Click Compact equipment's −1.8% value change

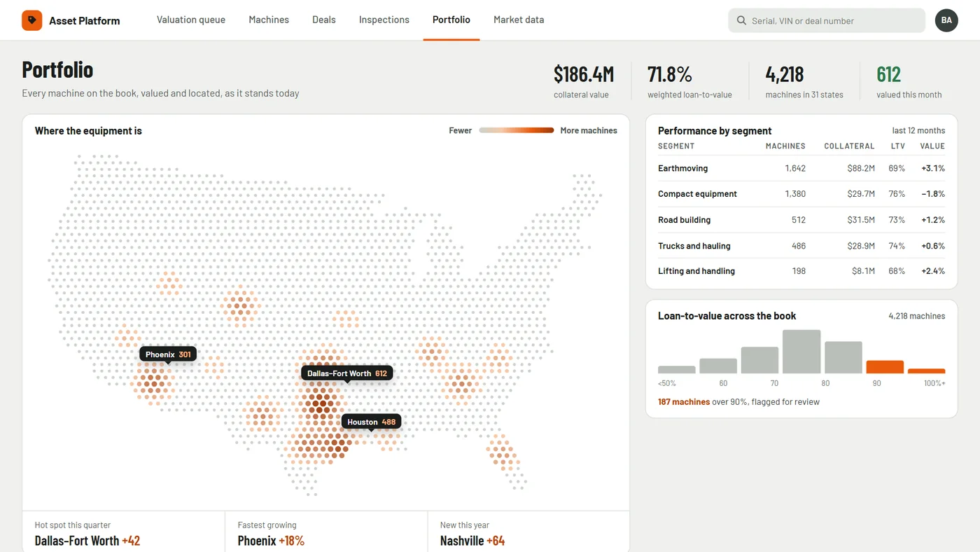tap(933, 194)
